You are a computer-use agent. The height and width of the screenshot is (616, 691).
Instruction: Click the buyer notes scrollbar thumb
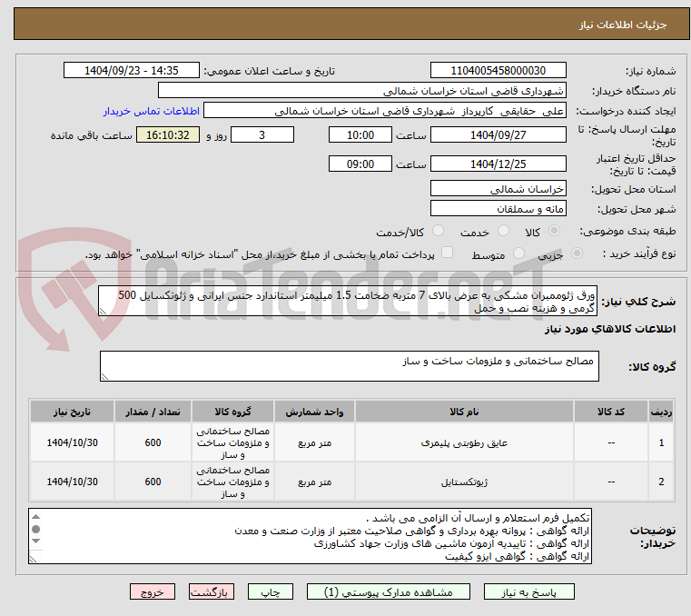36,529
